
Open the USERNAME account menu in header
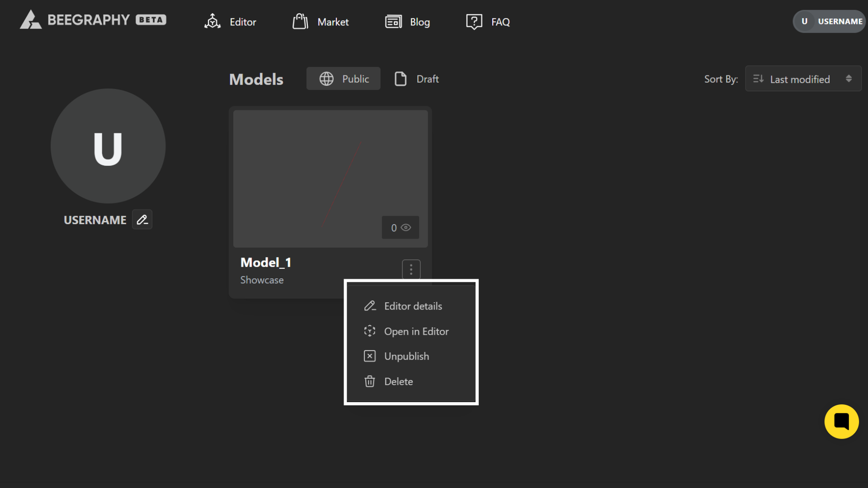pos(829,21)
